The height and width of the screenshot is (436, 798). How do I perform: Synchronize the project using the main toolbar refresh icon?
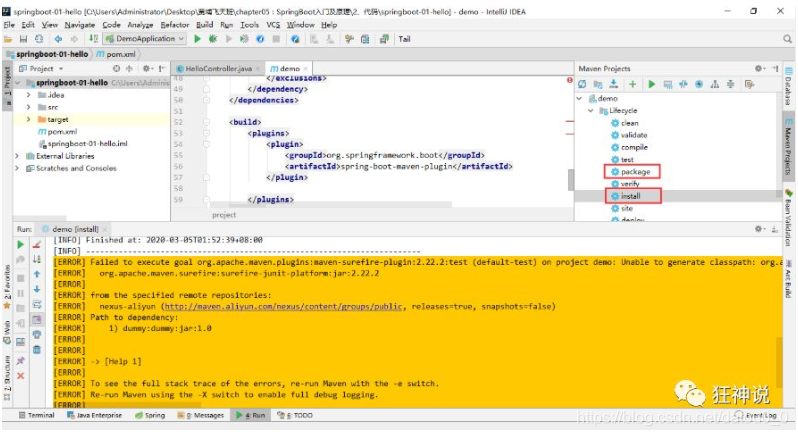pyautogui.click(x=39, y=39)
